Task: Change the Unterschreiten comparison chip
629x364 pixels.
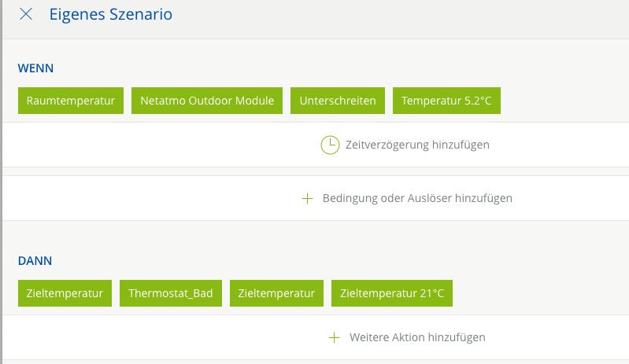Action: coord(338,101)
